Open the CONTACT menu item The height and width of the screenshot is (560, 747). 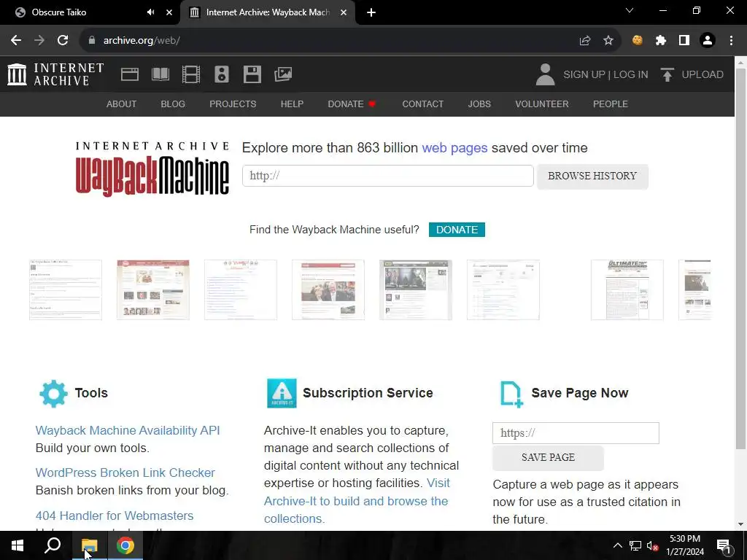tap(422, 104)
